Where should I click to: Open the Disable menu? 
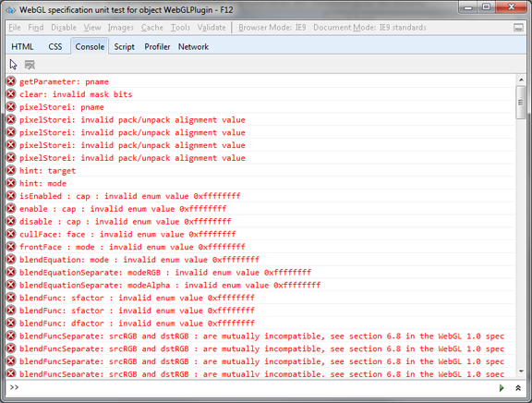pyautogui.click(x=64, y=28)
